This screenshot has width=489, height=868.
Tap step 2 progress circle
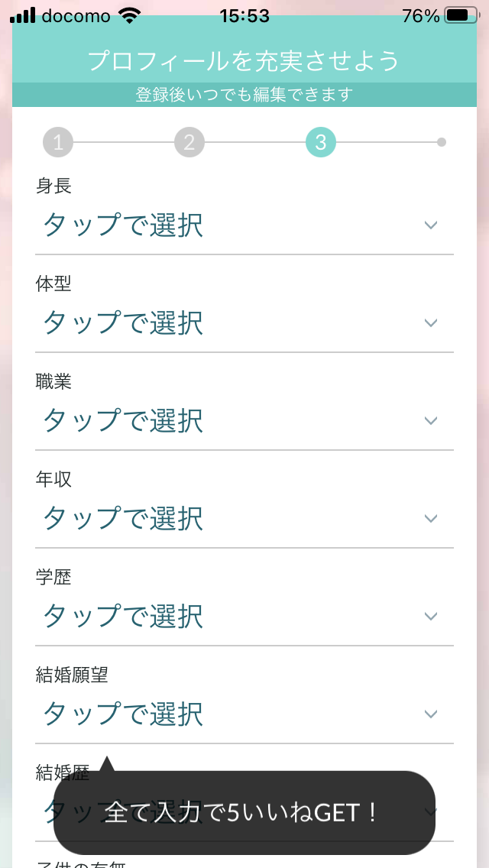pyautogui.click(x=189, y=142)
